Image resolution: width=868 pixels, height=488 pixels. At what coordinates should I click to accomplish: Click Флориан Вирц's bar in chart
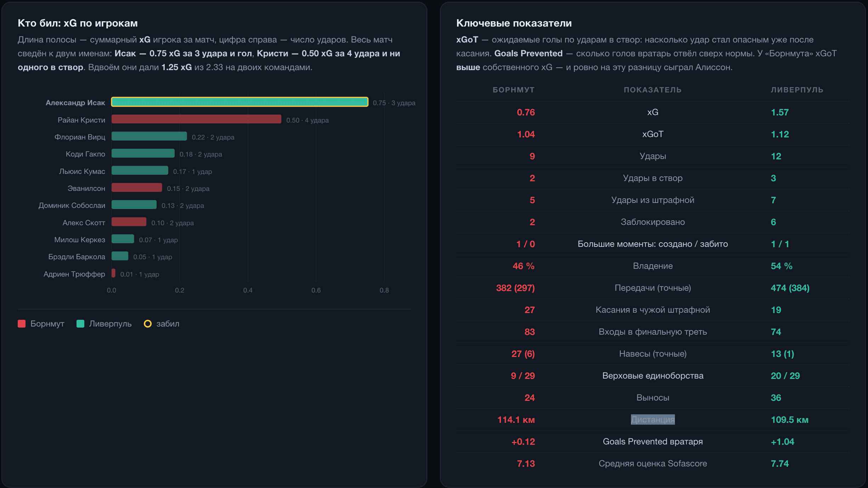tap(149, 136)
